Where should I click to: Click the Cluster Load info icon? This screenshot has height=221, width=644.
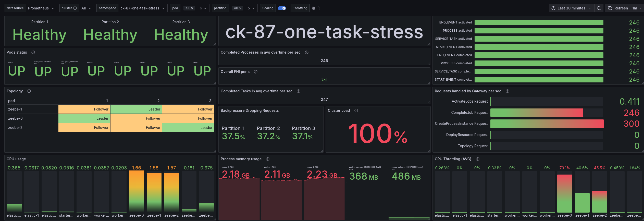click(x=356, y=110)
